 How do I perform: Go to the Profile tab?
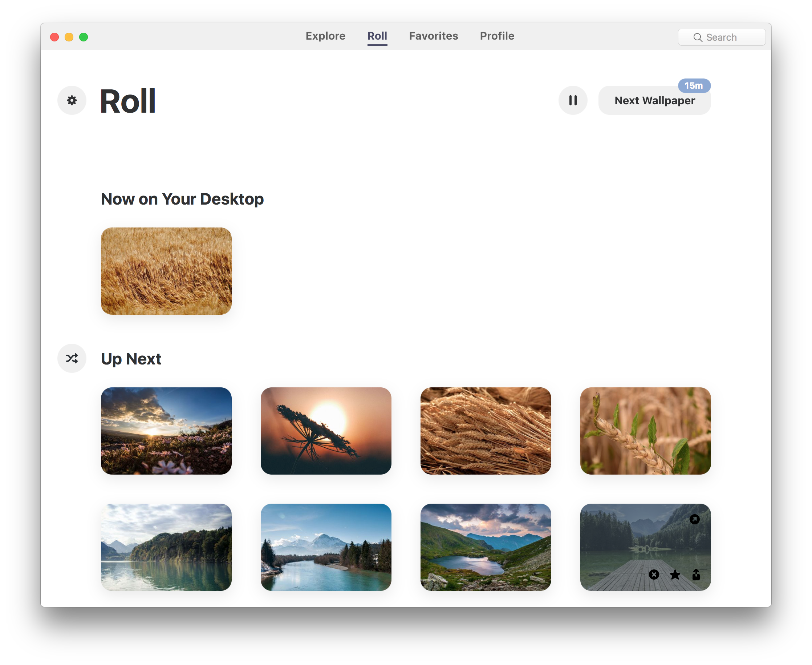click(x=497, y=36)
